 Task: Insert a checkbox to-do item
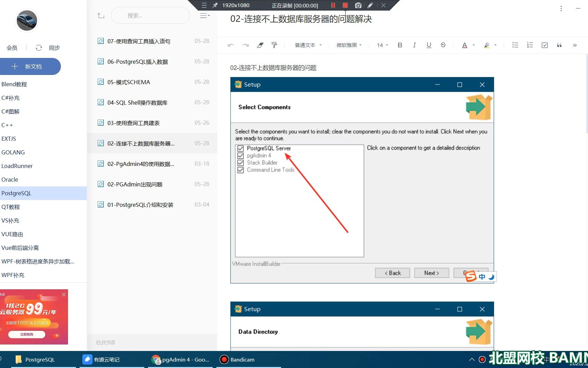(544, 45)
